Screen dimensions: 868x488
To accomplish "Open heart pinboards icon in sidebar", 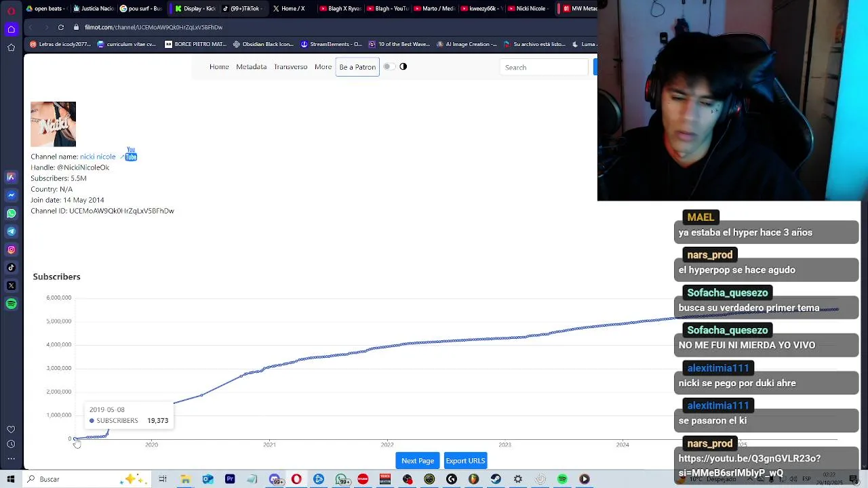I will click(x=11, y=430).
